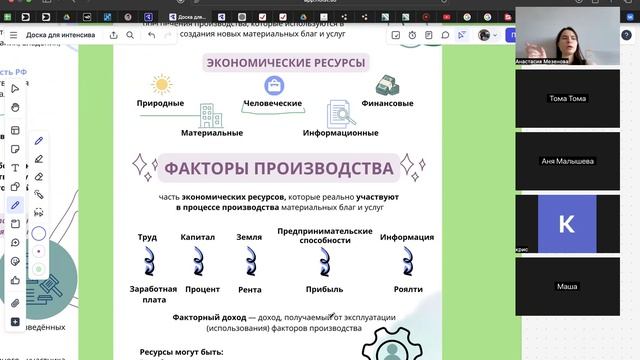
Task: Open the attachment paperclip tool
Action: click(x=15, y=303)
